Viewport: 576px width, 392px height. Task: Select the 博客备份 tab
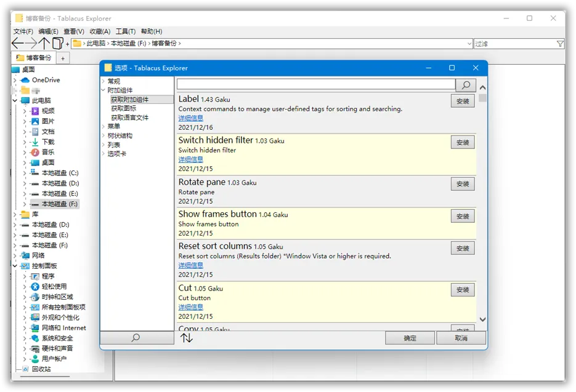tap(34, 58)
